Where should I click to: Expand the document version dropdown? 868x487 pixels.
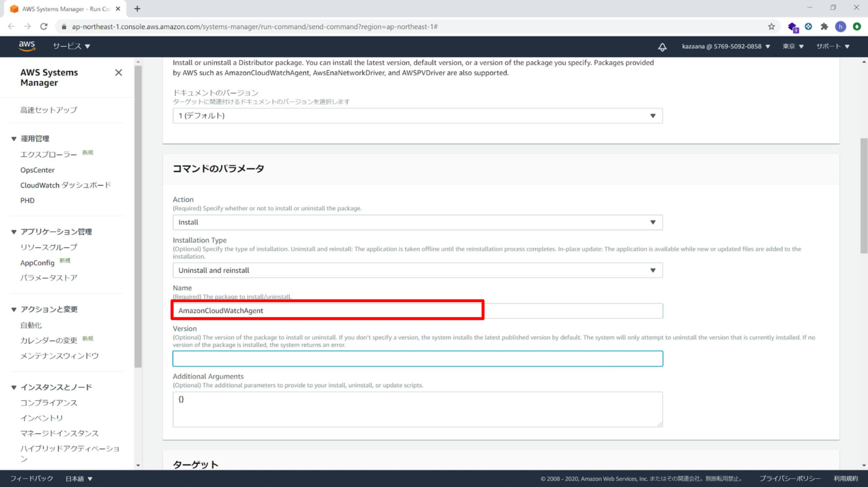click(417, 116)
